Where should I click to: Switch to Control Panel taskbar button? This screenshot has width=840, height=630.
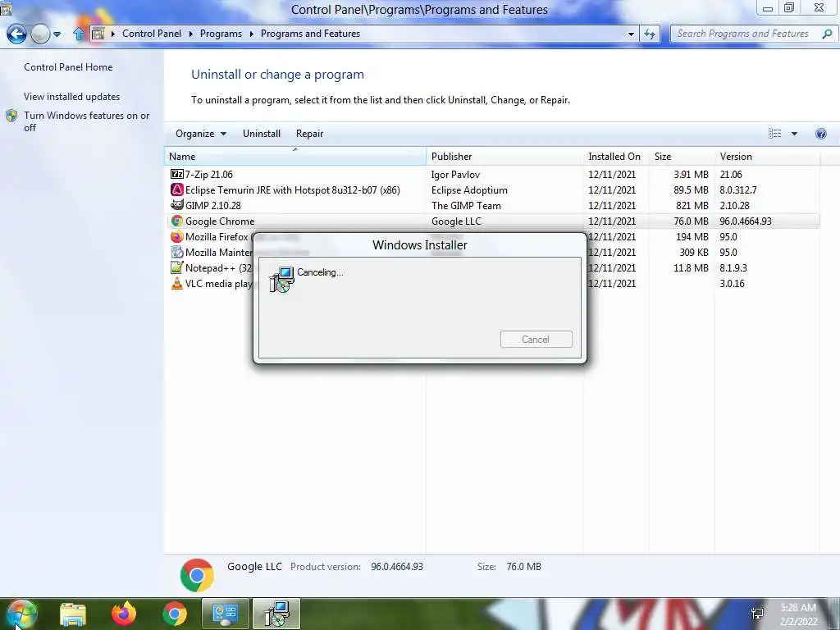point(225,614)
